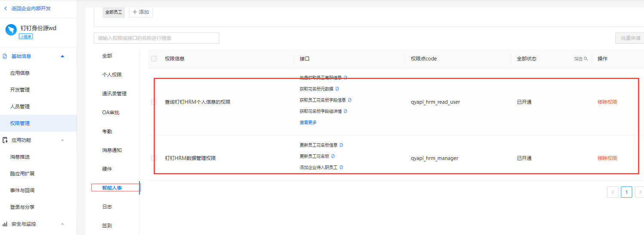644x235 pixels.
Task: Check the 查询钉钉HRM个人信息的权限 row checkbox
Action: click(x=154, y=102)
